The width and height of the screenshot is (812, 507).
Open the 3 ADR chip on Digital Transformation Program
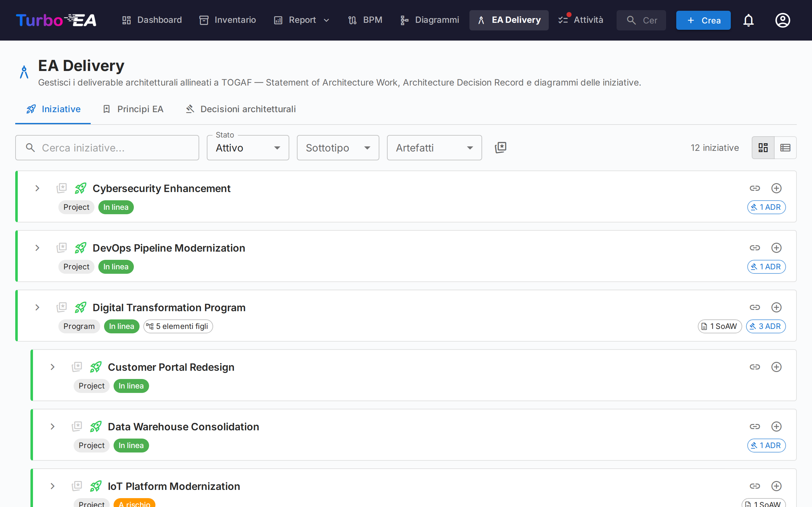click(x=766, y=326)
